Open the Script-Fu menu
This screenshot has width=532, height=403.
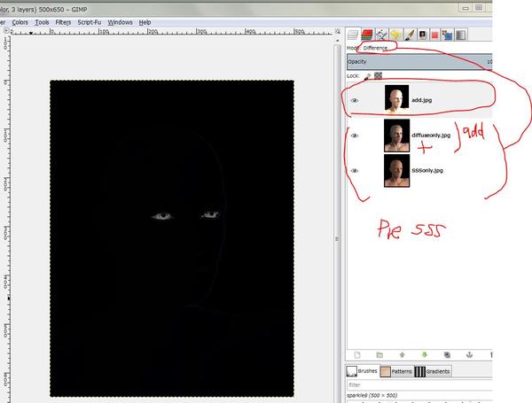(x=90, y=22)
